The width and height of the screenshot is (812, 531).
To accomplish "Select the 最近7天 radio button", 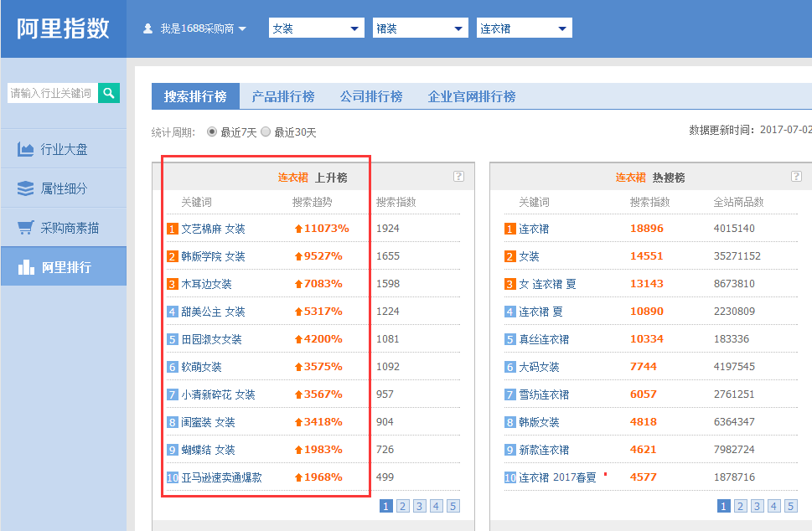I will coord(212,131).
